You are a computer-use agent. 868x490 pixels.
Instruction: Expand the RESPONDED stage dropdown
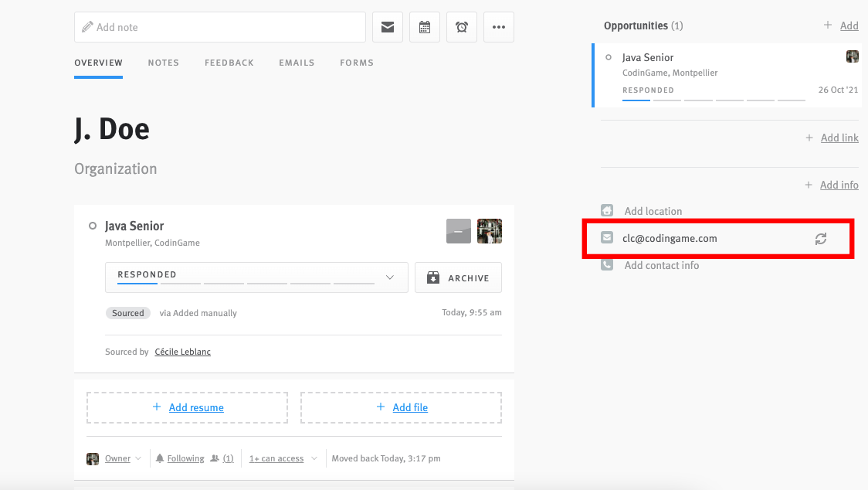click(389, 277)
